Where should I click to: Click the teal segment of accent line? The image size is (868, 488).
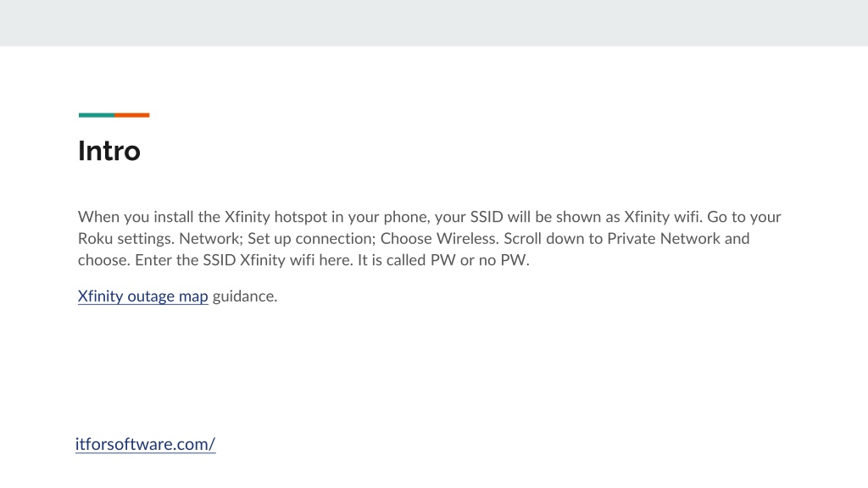(x=97, y=115)
